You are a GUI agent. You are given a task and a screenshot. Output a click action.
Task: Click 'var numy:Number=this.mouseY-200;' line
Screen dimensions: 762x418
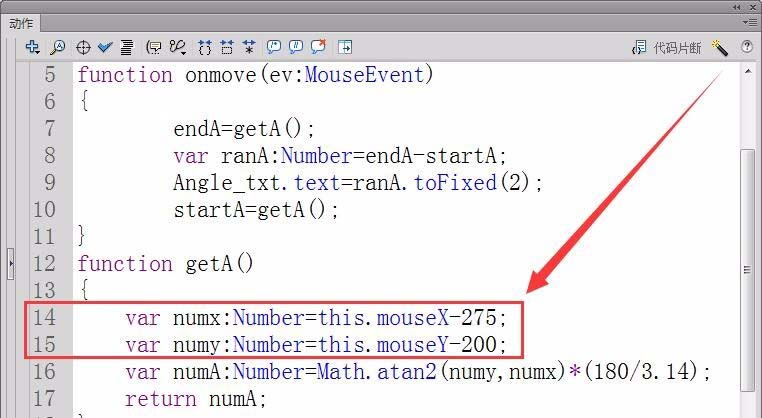point(316,345)
